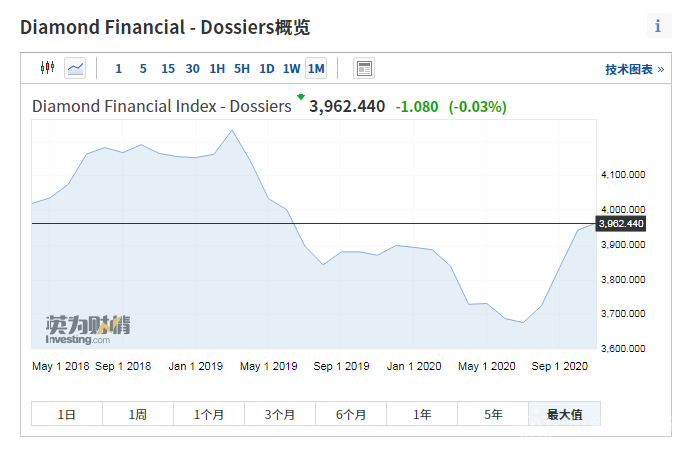Switch range to 1日 tab
This screenshot has height=458, width=687.
66,414
